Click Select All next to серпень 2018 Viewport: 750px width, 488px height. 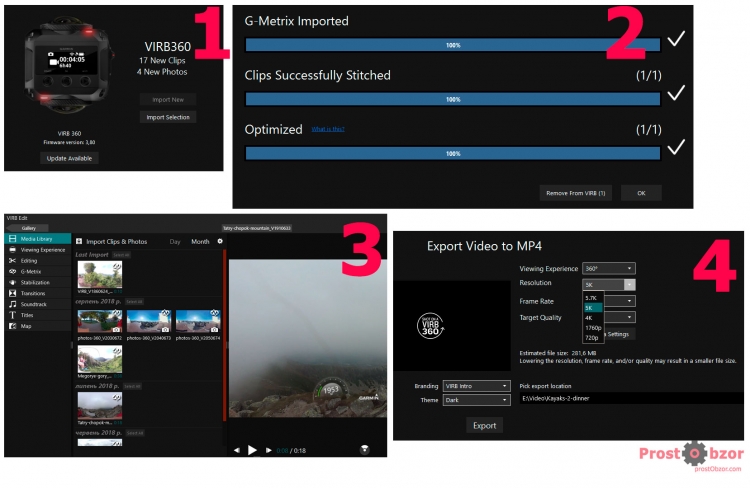134,302
